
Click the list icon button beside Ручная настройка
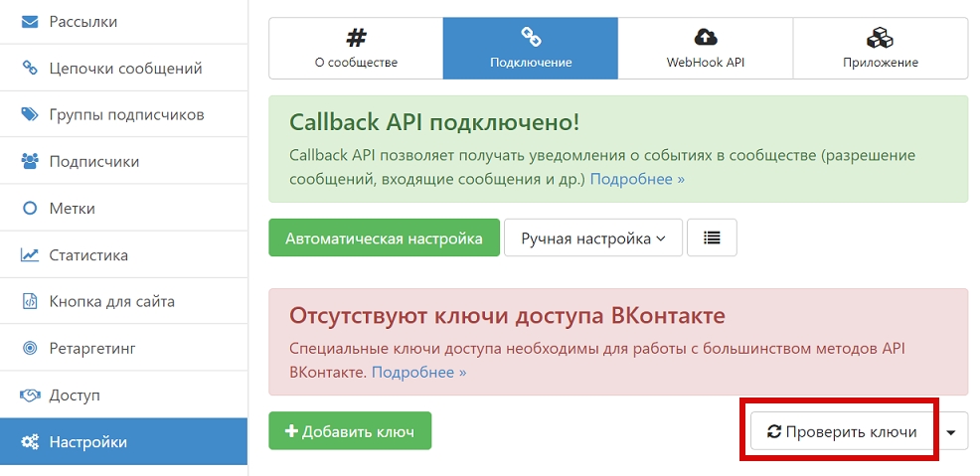[x=712, y=238]
